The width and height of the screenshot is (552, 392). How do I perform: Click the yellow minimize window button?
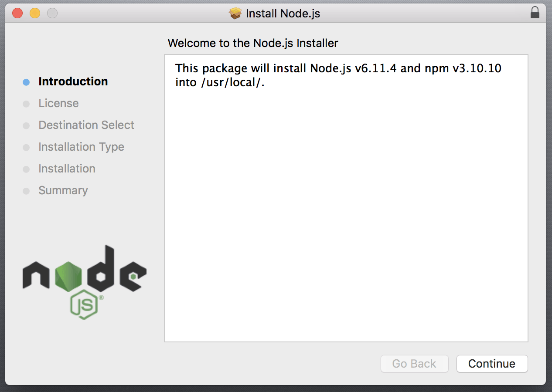coord(35,13)
